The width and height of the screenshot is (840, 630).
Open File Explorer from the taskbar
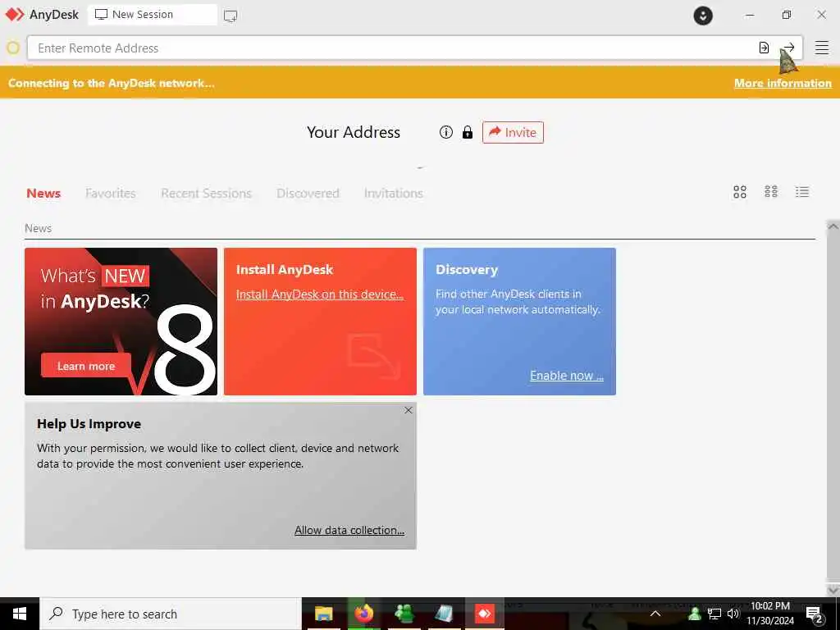coord(323,614)
